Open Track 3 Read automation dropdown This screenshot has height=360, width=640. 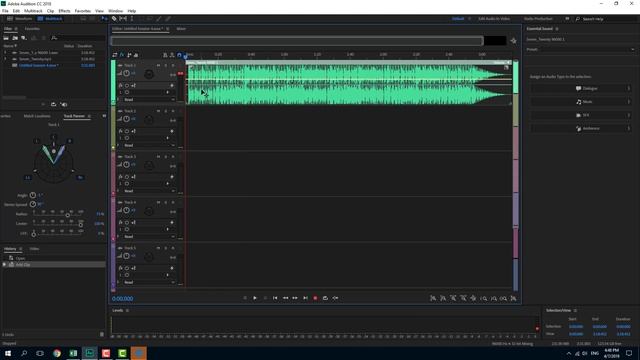pos(149,191)
